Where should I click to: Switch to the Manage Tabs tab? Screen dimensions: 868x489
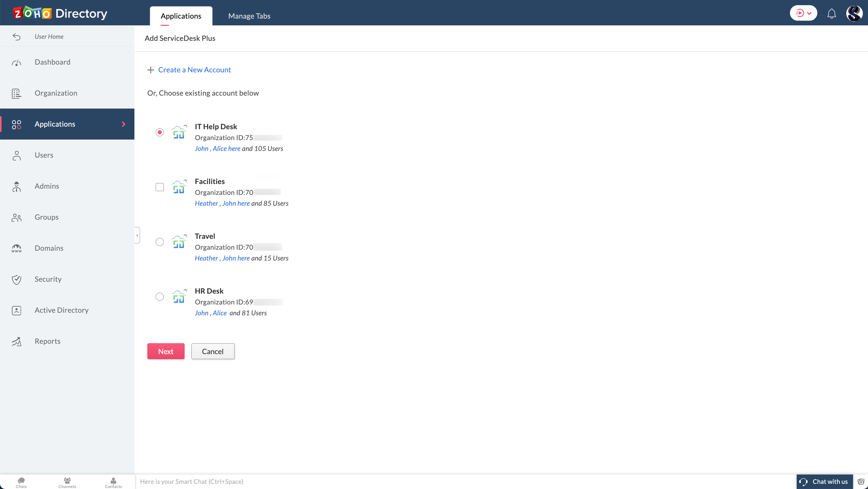[249, 16]
